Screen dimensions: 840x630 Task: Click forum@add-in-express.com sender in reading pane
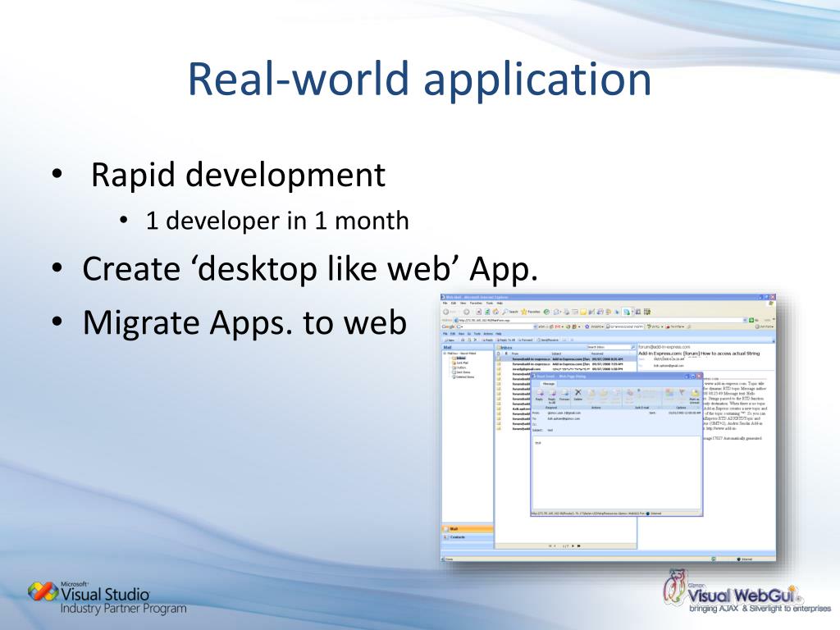664,347
